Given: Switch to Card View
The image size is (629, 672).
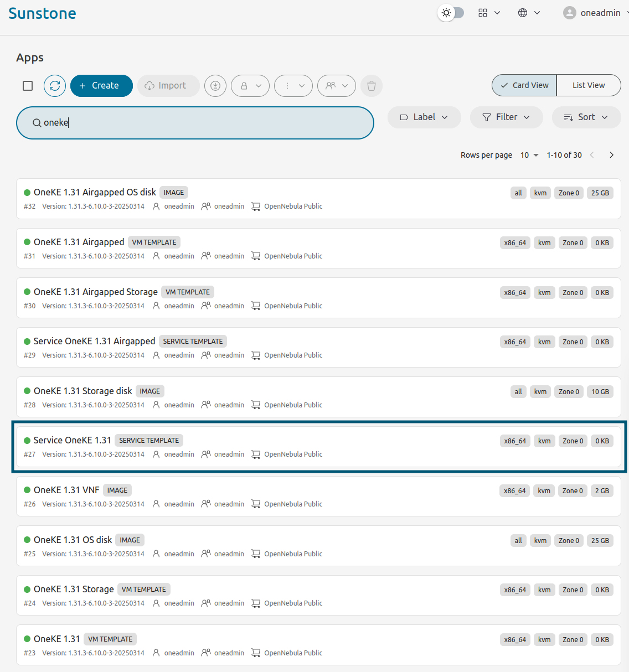Looking at the screenshot, I should tap(524, 85).
